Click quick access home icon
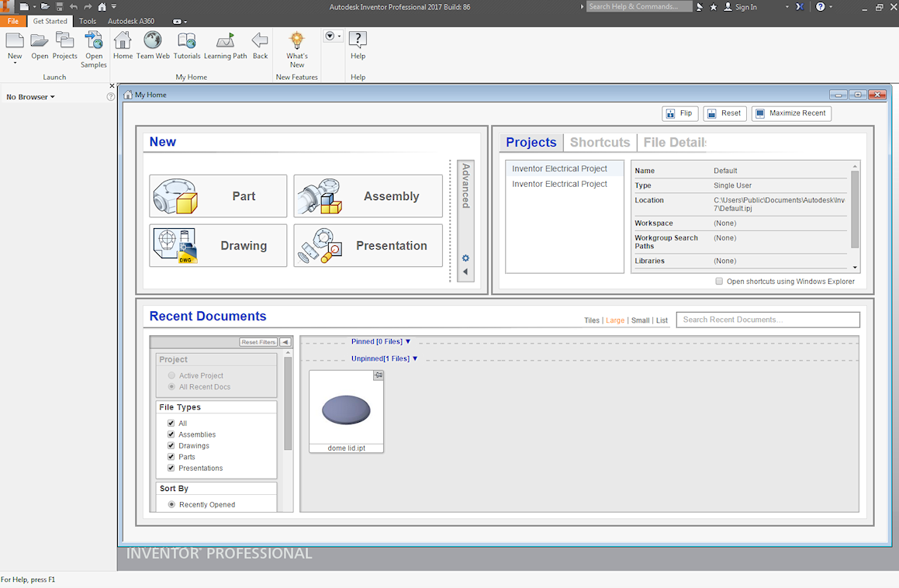The image size is (899, 588). click(x=102, y=7)
